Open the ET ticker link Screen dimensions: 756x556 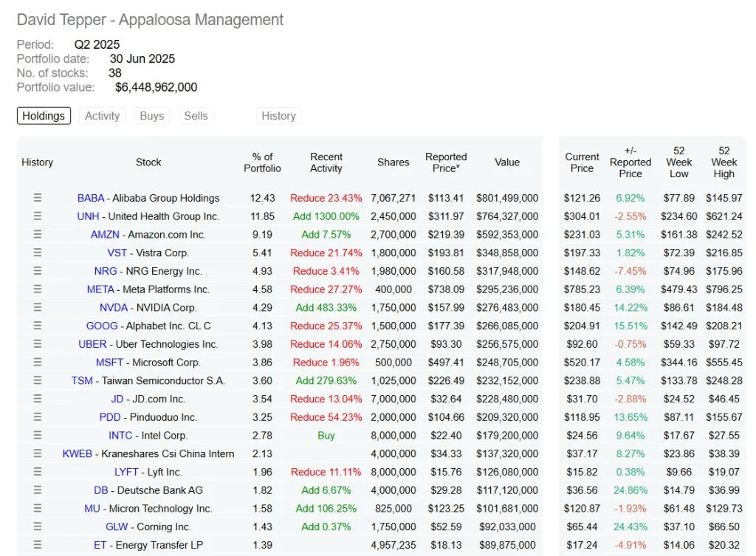click(x=100, y=545)
